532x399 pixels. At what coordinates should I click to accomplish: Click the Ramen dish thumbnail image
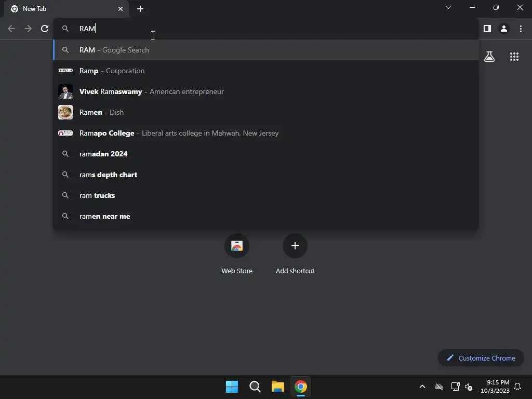(65, 112)
